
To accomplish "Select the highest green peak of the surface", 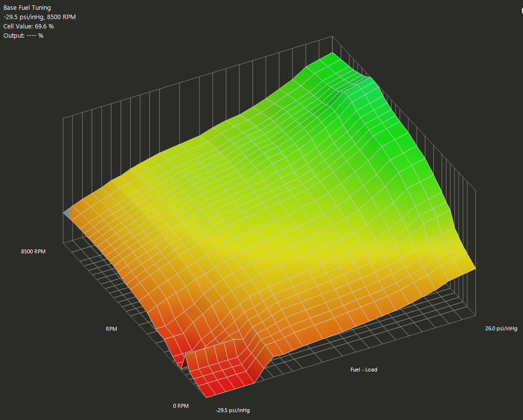I will [x=333, y=54].
